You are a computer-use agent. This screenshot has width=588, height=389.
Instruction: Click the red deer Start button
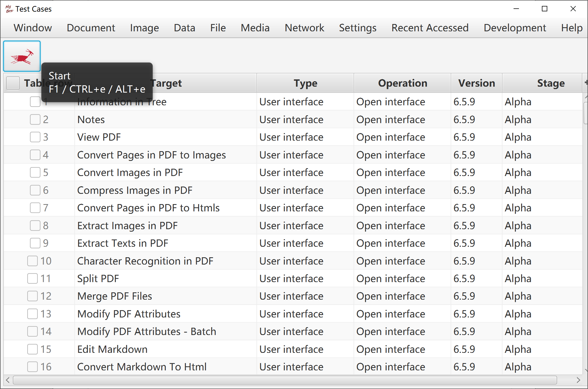(22, 56)
